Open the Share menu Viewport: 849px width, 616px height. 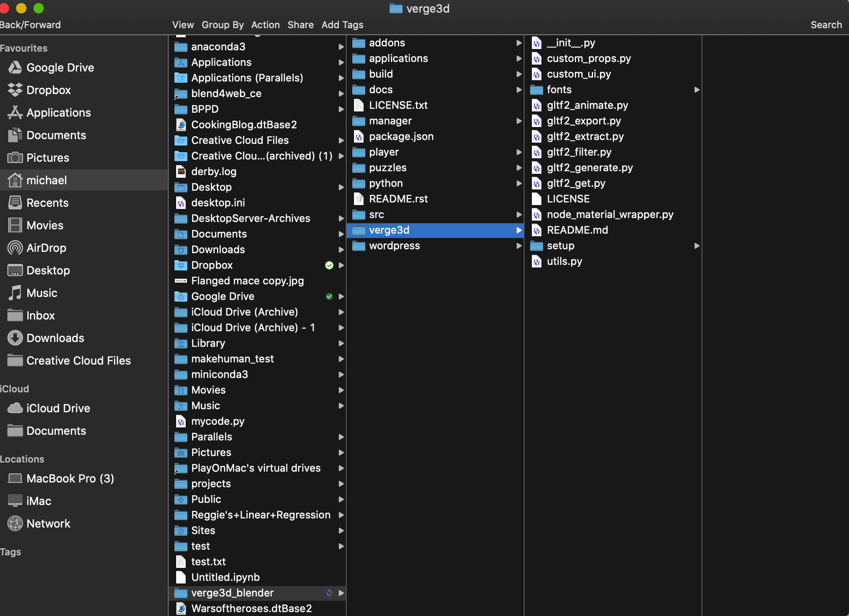tap(301, 25)
